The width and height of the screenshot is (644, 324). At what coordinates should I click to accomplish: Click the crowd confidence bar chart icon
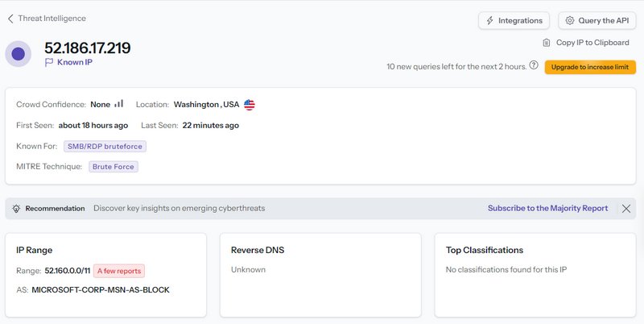[x=119, y=104]
